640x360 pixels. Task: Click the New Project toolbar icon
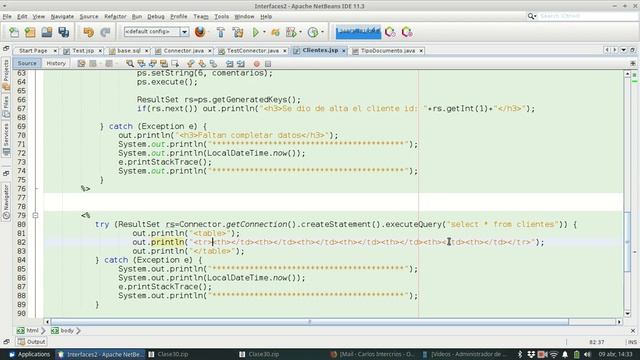(x=30, y=32)
